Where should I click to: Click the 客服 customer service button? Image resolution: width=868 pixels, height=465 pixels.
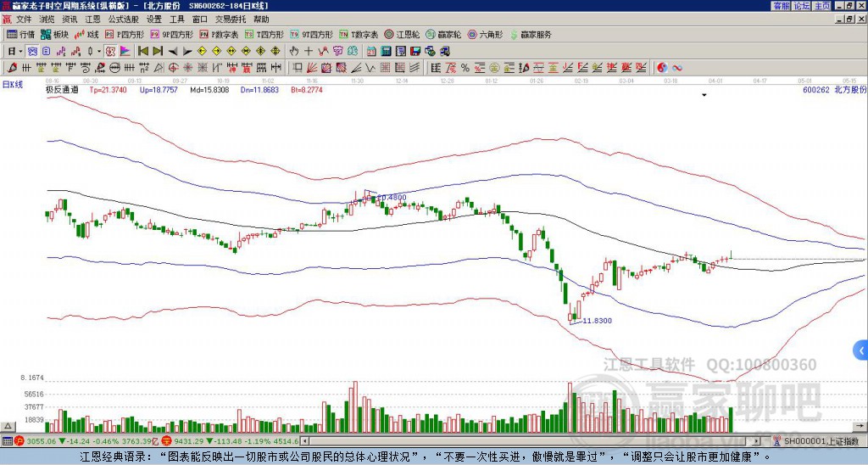coord(781,6)
